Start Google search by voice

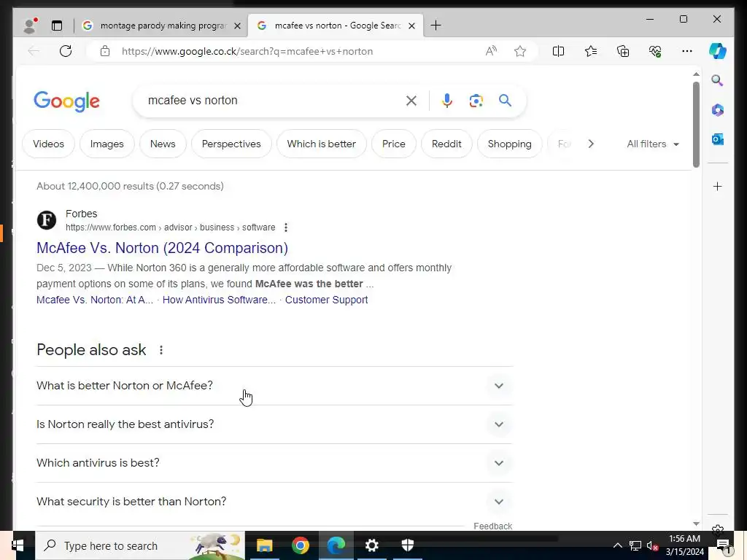click(x=447, y=101)
